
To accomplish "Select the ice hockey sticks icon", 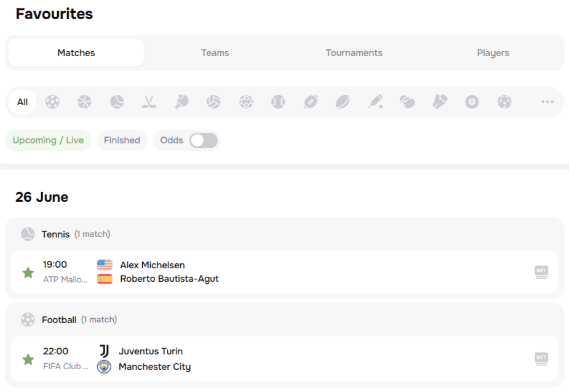I will click(149, 102).
